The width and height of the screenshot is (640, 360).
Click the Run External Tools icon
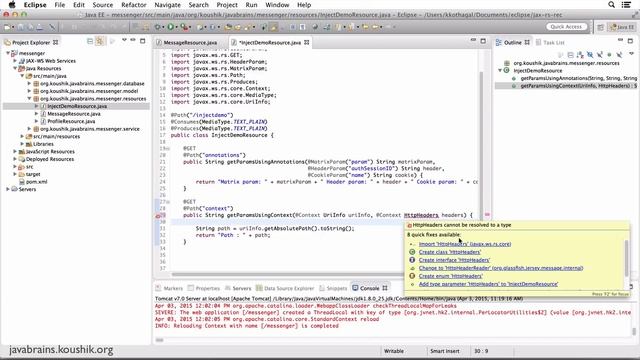[184, 27]
